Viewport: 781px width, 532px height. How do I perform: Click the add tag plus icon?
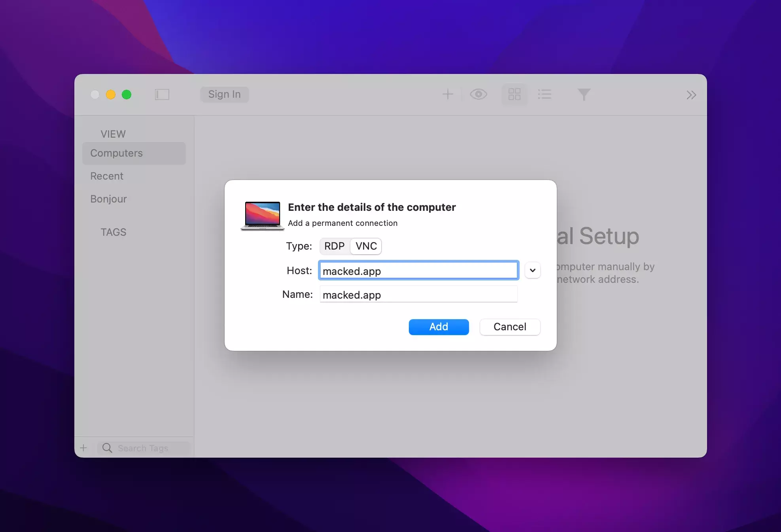[x=83, y=448]
